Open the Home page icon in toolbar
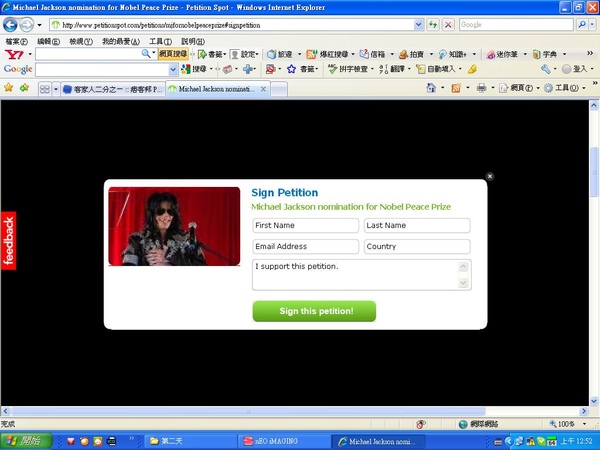This screenshot has width=600, height=450. tap(431, 88)
